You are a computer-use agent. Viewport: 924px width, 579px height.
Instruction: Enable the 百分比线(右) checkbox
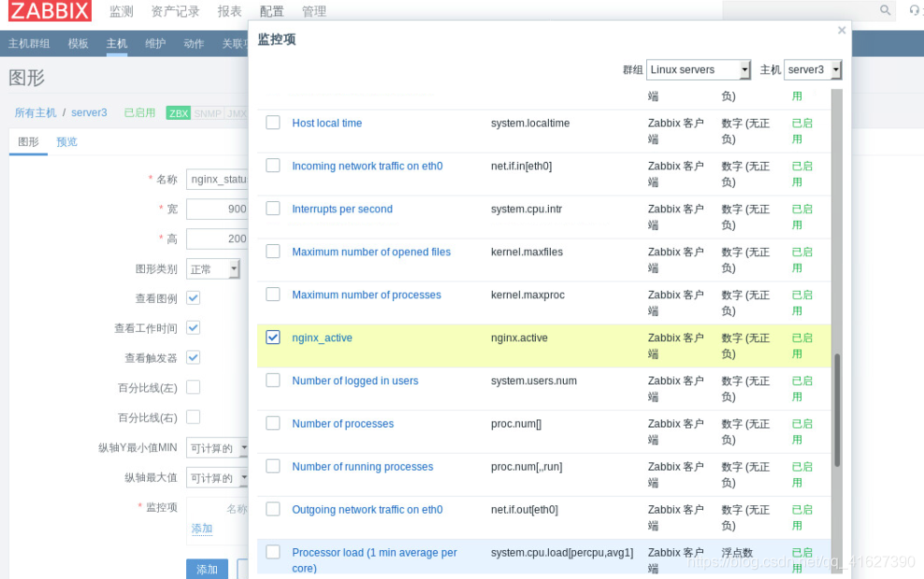pos(194,417)
